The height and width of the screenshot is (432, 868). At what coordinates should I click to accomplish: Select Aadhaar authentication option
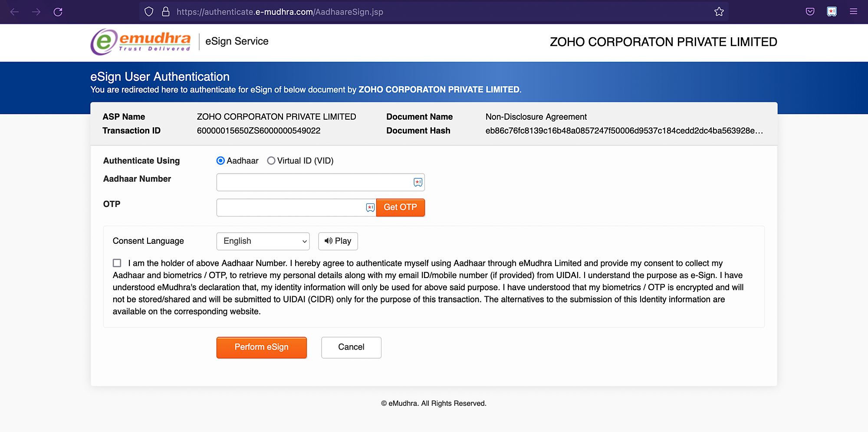point(220,161)
